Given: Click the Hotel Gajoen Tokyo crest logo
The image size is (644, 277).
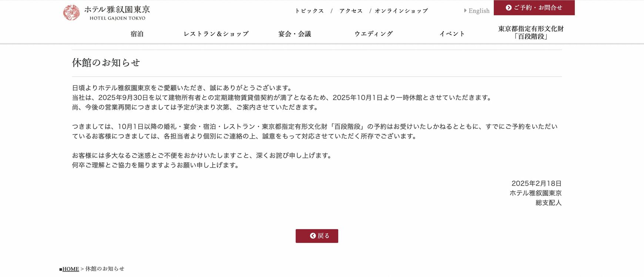Looking at the screenshot, I should coord(71,13).
